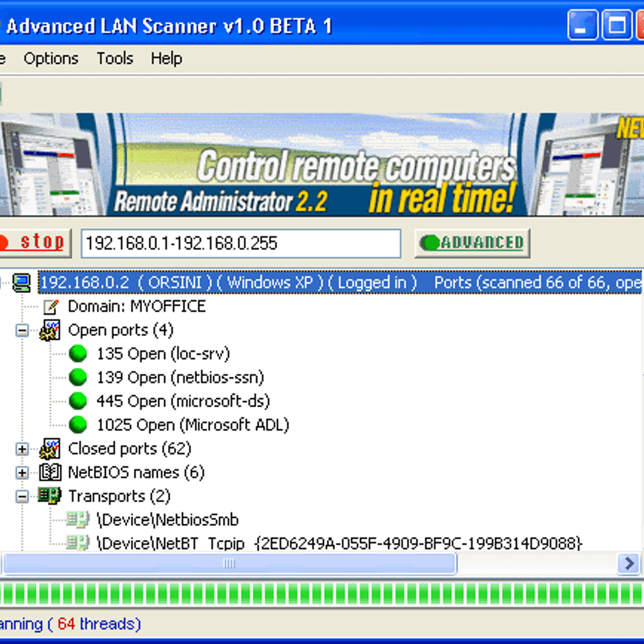The width and height of the screenshot is (644, 644).
Task: Open the Options menu
Action: pos(50,58)
